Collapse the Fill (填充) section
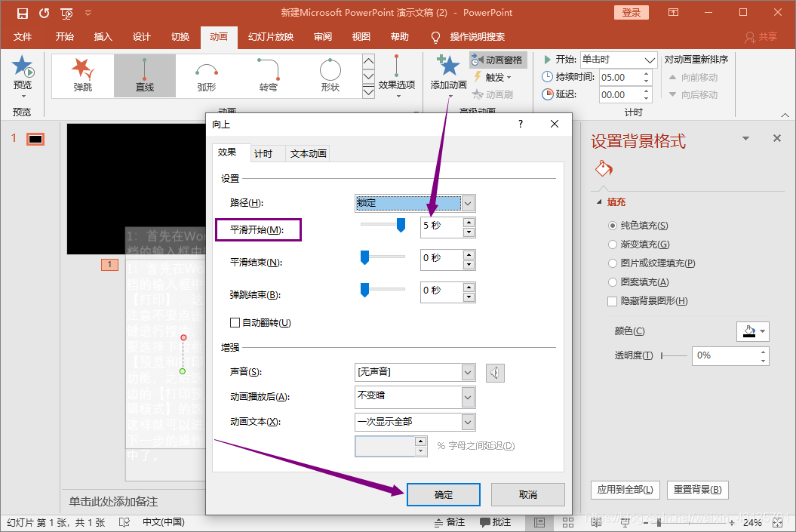The image size is (796, 532). [599, 202]
